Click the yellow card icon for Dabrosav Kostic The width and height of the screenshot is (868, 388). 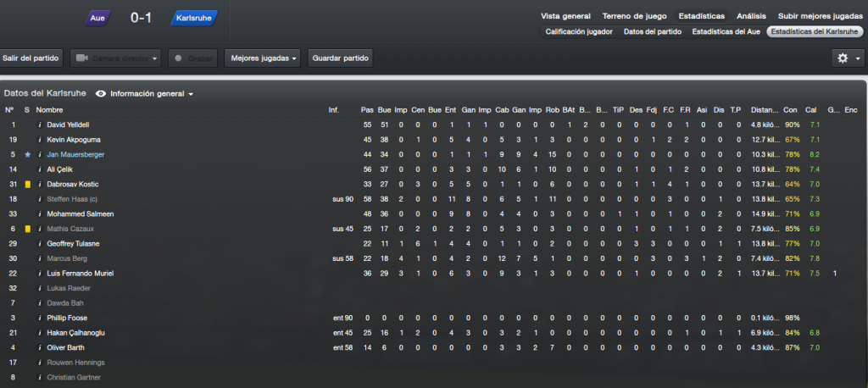coord(28,185)
